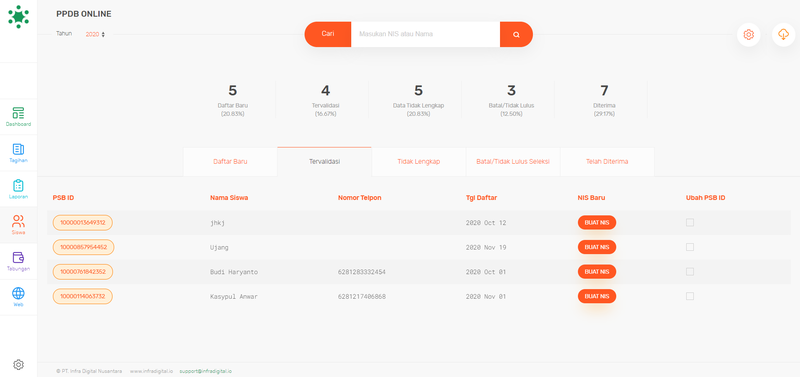This screenshot has height=377, width=800.
Task: Switch to the Telah Diterima tab
Action: click(x=607, y=161)
